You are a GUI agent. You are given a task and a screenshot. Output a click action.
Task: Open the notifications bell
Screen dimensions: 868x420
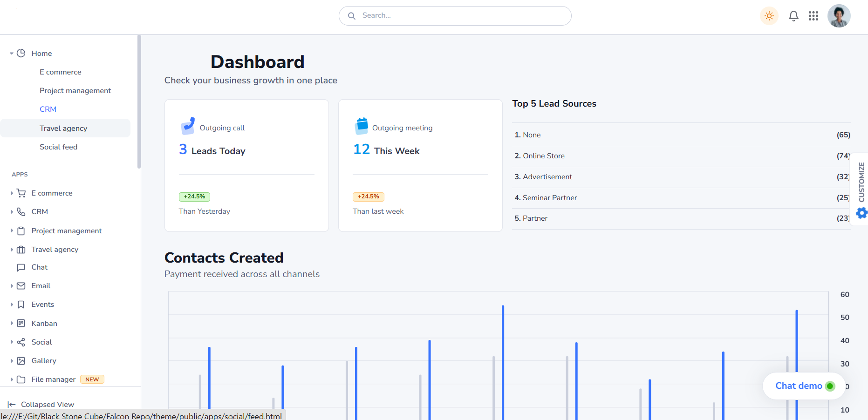click(x=793, y=16)
